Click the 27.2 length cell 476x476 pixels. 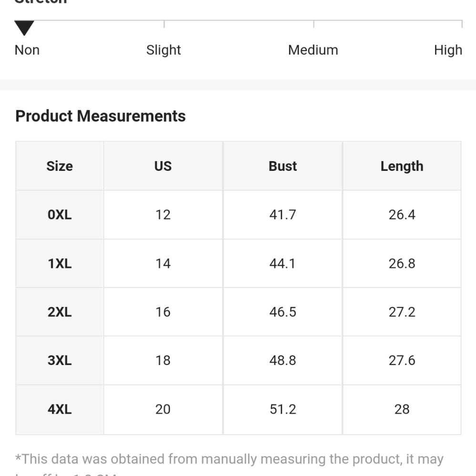(x=402, y=312)
